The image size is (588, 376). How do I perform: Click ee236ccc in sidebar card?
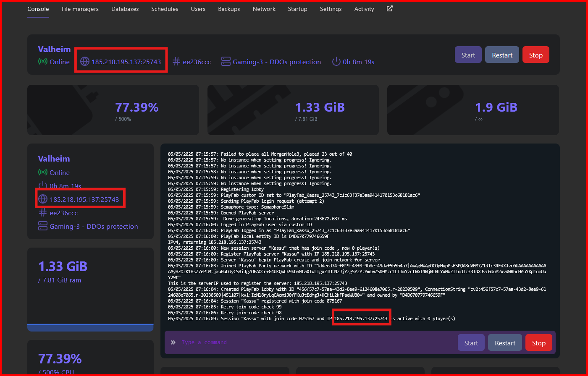[x=64, y=213]
